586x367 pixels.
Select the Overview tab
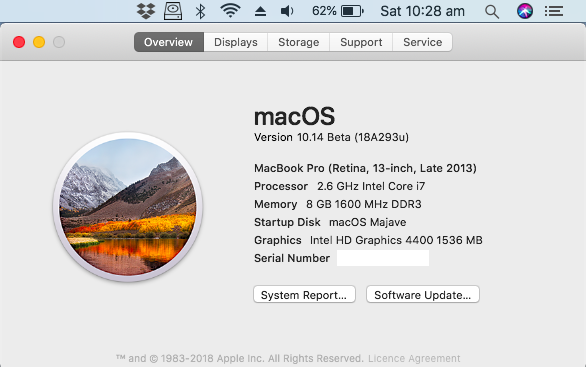pyautogui.click(x=169, y=42)
